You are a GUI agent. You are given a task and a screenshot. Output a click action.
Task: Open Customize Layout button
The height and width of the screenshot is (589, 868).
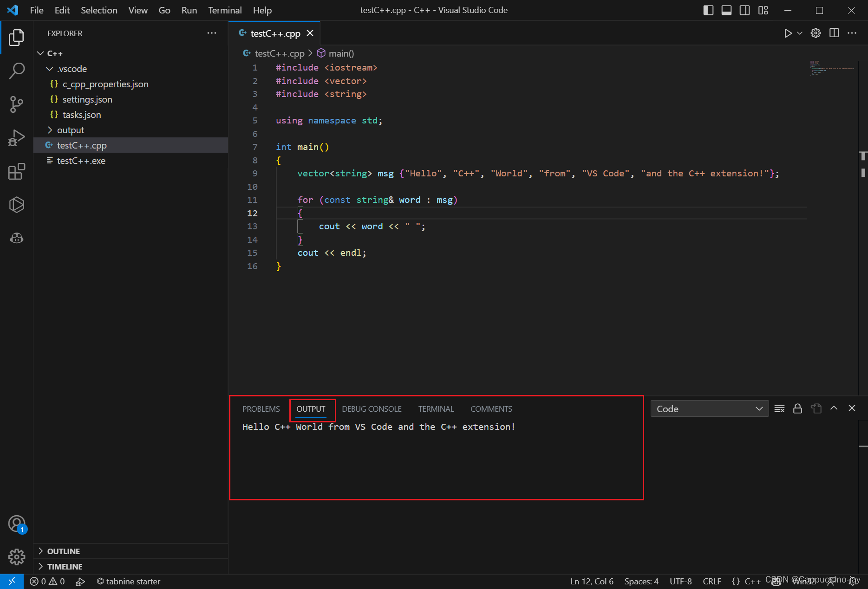[763, 10]
